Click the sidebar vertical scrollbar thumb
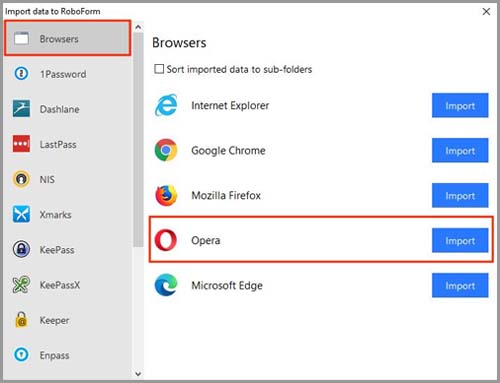This screenshot has height=383, width=500. pyautogui.click(x=138, y=140)
